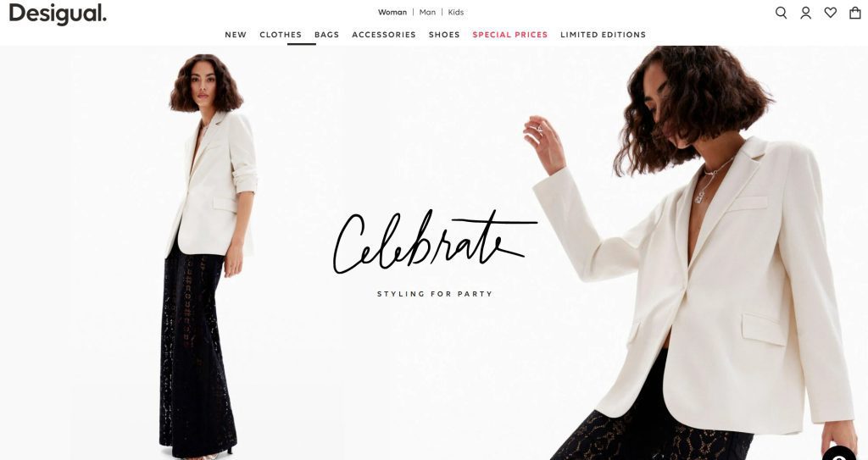Click the Celebrate handwritten banner title

coord(435,242)
